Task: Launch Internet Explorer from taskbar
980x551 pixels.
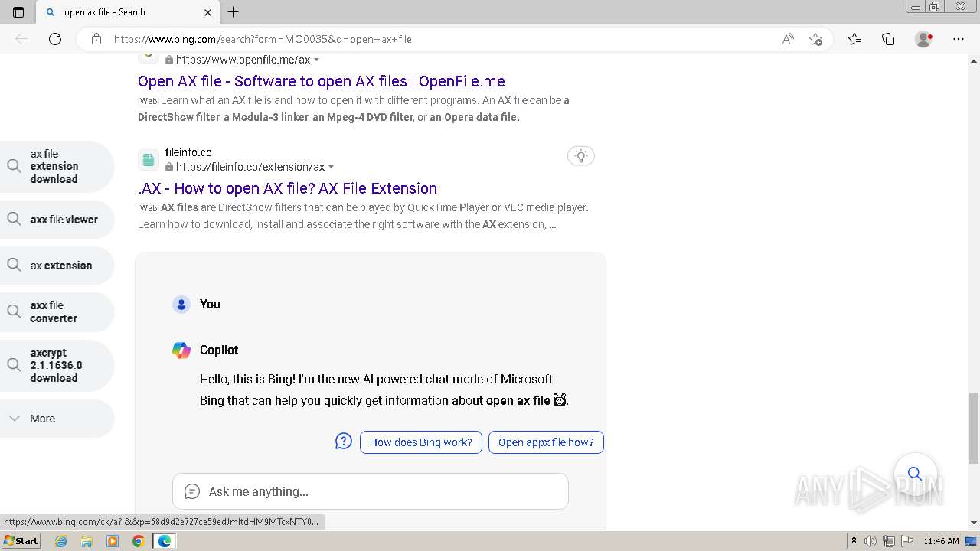Action: [61, 541]
